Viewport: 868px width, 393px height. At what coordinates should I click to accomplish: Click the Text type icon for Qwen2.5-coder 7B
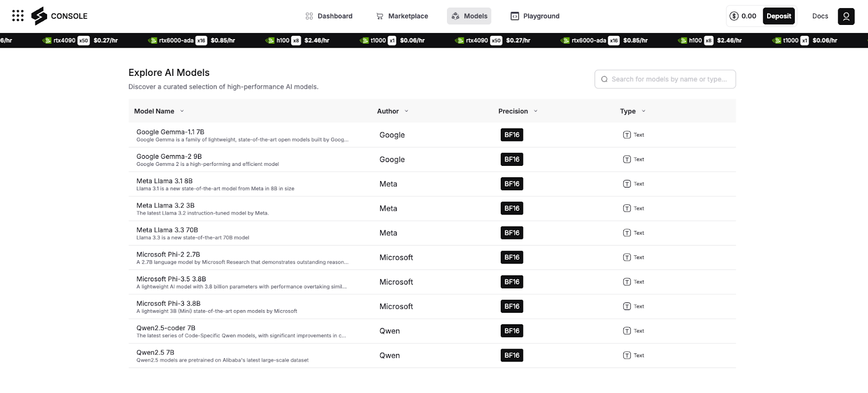tap(627, 331)
